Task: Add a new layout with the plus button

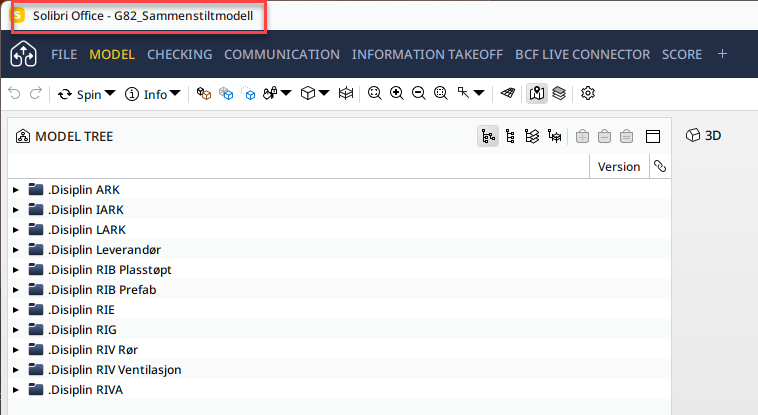Action: (x=722, y=54)
